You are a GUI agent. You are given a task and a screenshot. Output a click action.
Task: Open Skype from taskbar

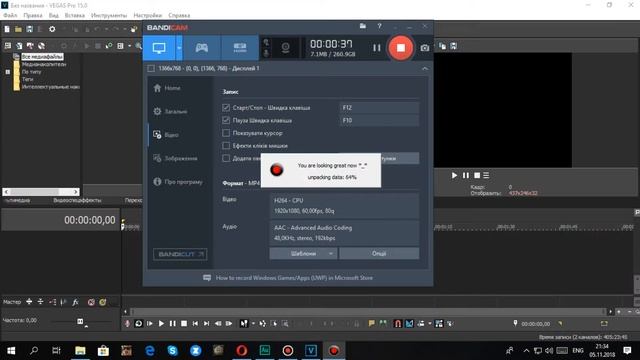pyautogui.click(x=173, y=350)
